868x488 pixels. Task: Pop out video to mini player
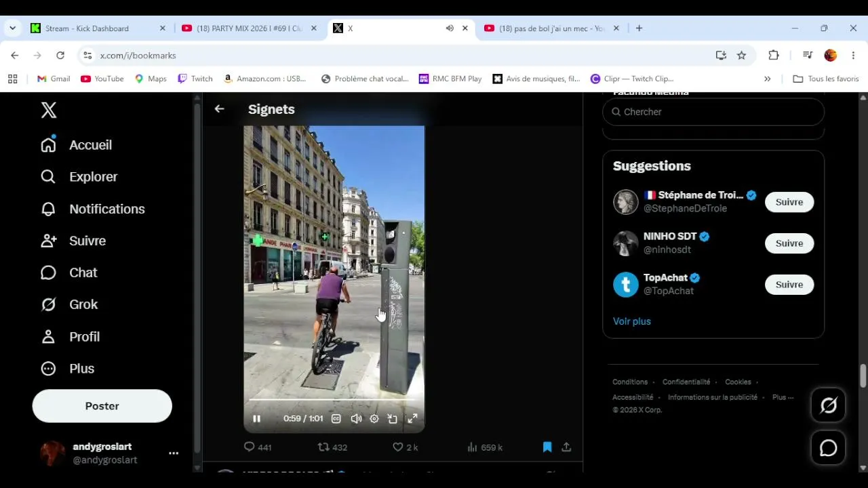pos(393,419)
